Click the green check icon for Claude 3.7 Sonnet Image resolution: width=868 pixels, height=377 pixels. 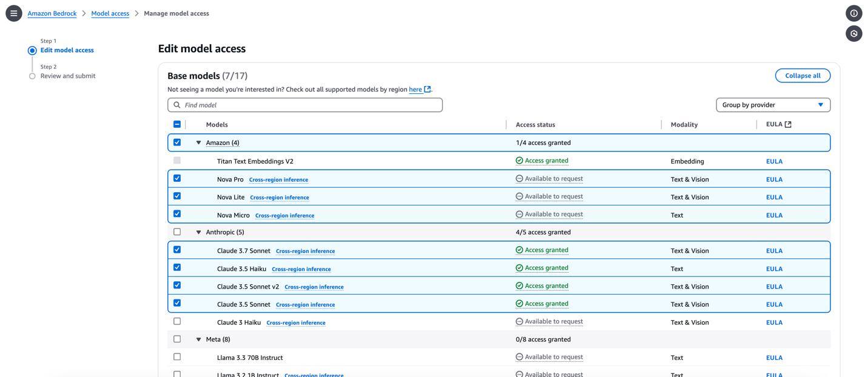(x=519, y=250)
